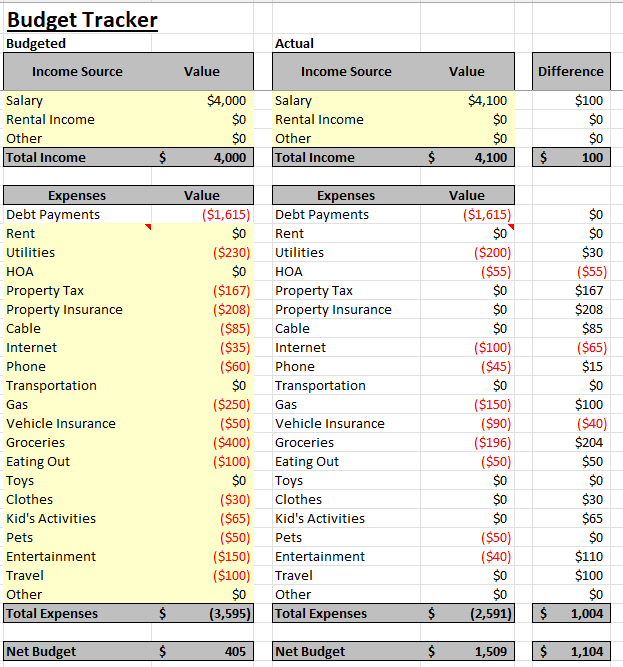Select budgeted Gas ($250) value

231,405
